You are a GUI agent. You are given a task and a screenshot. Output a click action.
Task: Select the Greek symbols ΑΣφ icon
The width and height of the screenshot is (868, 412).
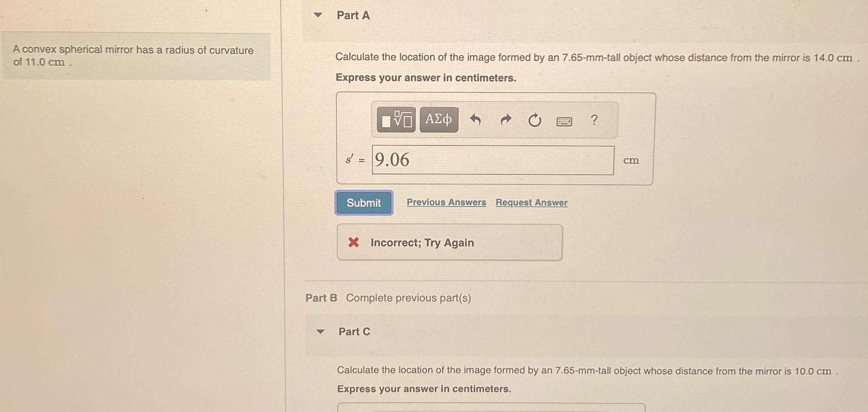point(438,119)
